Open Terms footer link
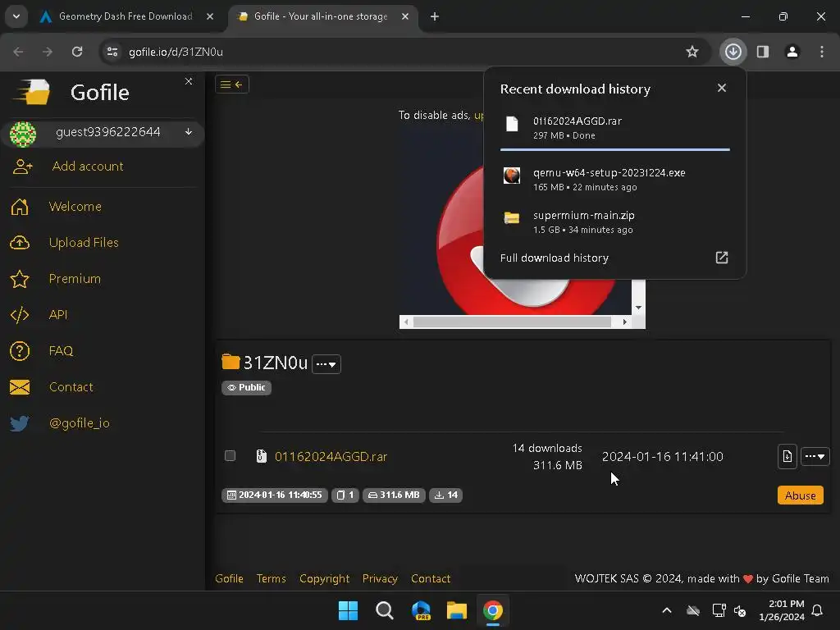The height and width of the screenshot is (630, 840). (x=271, y=578)
